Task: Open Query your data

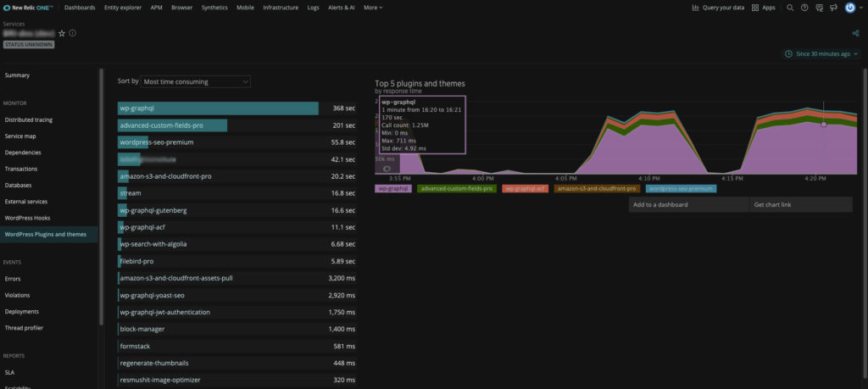Action: pos(718,8)
